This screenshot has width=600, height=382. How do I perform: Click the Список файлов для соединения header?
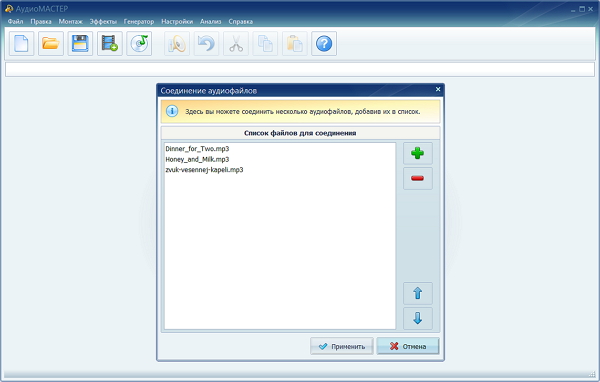coord(300,133)
